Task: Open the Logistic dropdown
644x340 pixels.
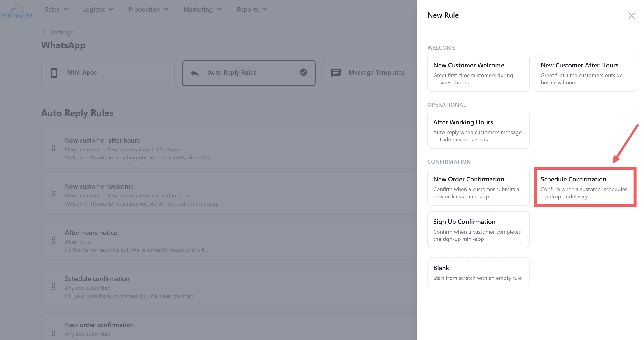Action: [98, 10]
